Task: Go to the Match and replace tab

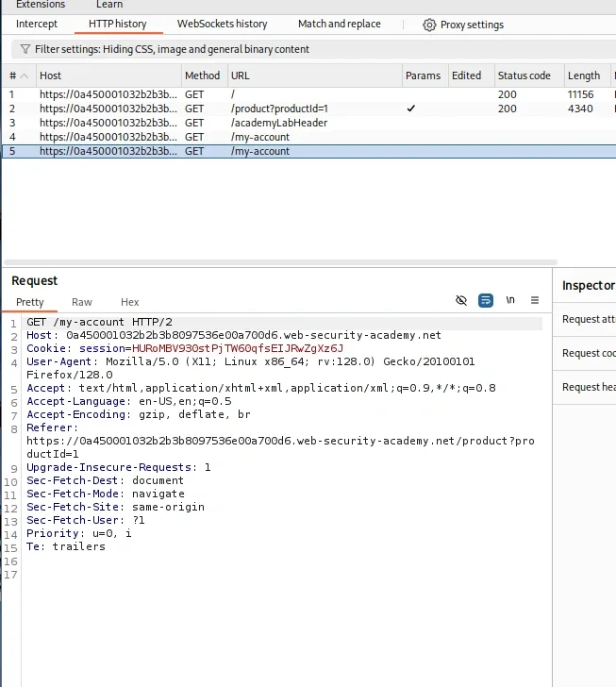Action: click(x=340, y=25)
